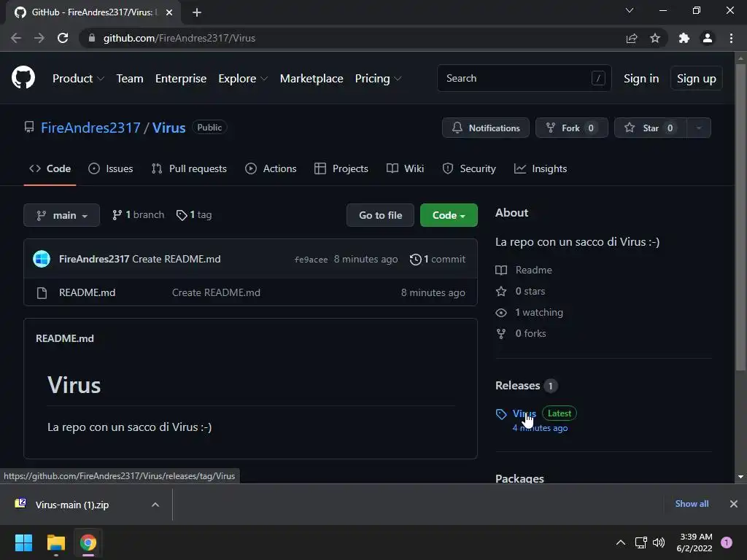The image size is (747, 560).
Task: Focus the GitHub Search field
Action: coord(524,78)
